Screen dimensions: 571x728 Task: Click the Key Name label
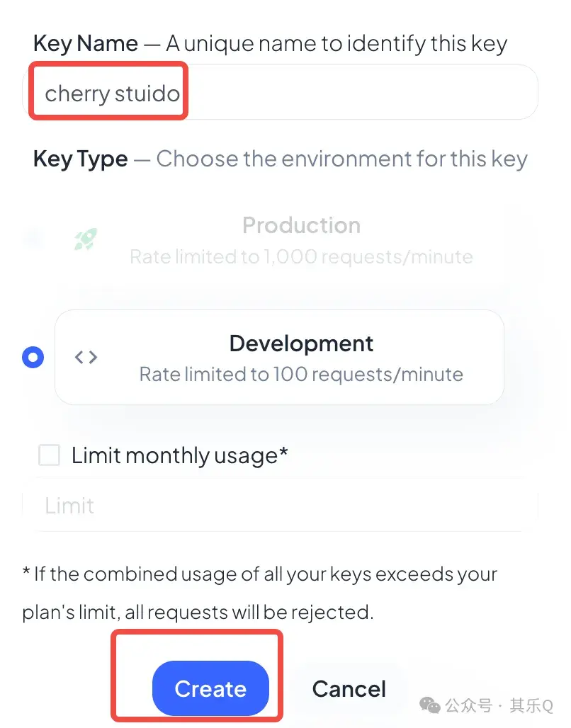click(85, 43)
